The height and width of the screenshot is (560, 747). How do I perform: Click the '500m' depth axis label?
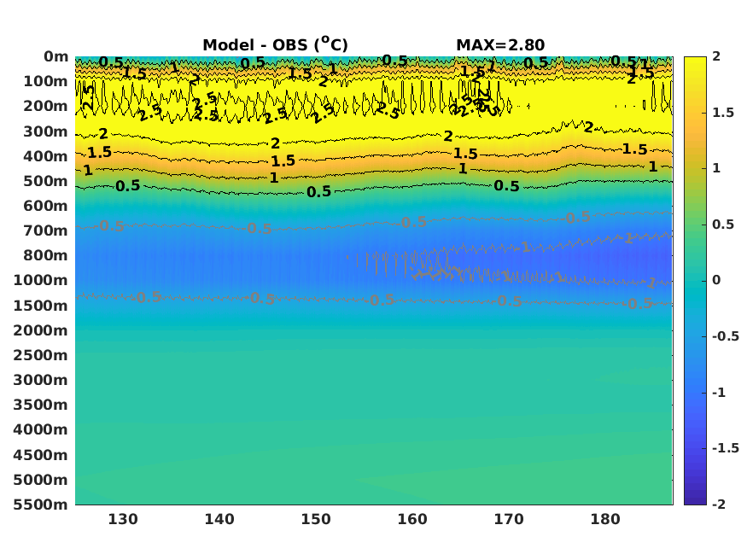pyautogui.click(x=46, y=182)
